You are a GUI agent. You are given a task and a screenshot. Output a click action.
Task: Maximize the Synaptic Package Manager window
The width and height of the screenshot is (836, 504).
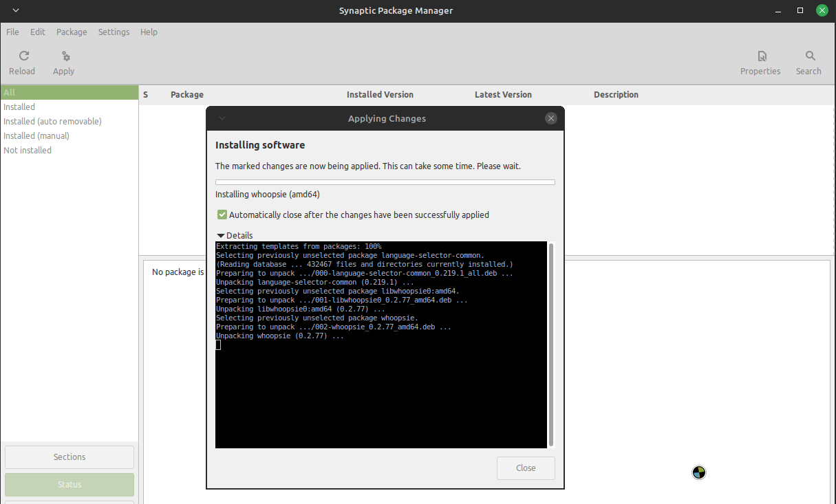[x=800, y=10]
